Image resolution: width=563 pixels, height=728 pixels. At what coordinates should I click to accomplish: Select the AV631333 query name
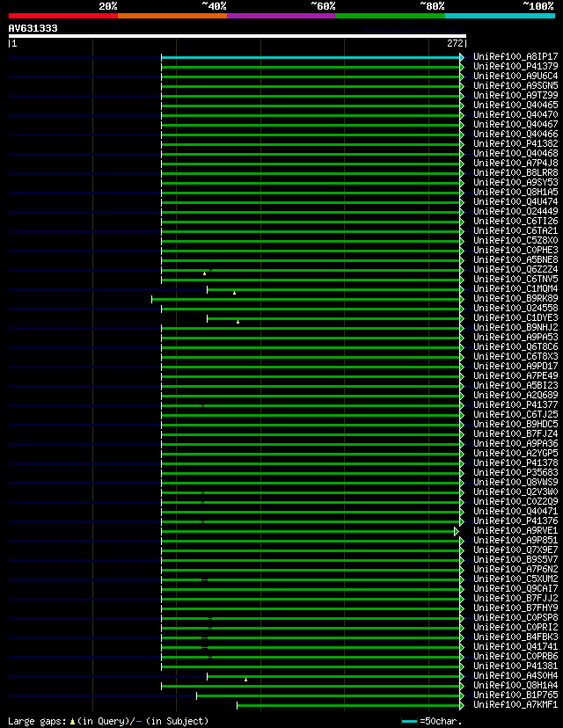point(33,28)
